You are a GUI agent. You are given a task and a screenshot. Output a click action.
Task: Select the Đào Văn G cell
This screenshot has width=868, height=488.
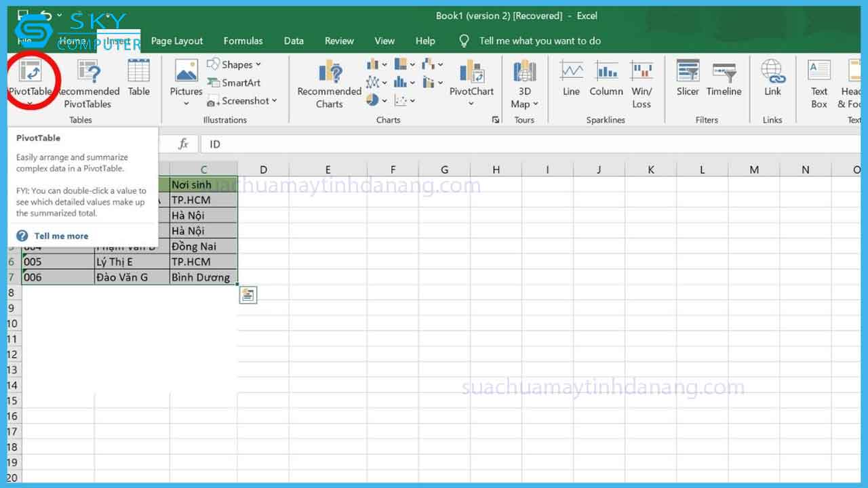(x=132, y=277)
